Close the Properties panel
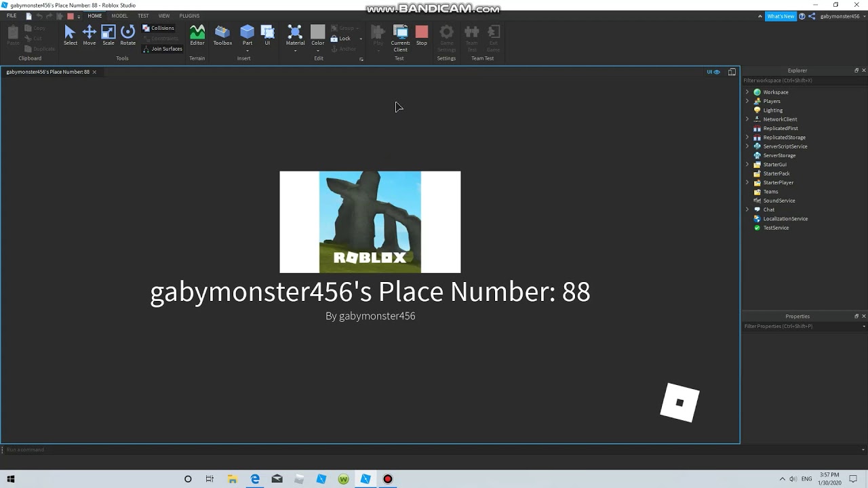868x488 pixels. (x=863, y=316)
